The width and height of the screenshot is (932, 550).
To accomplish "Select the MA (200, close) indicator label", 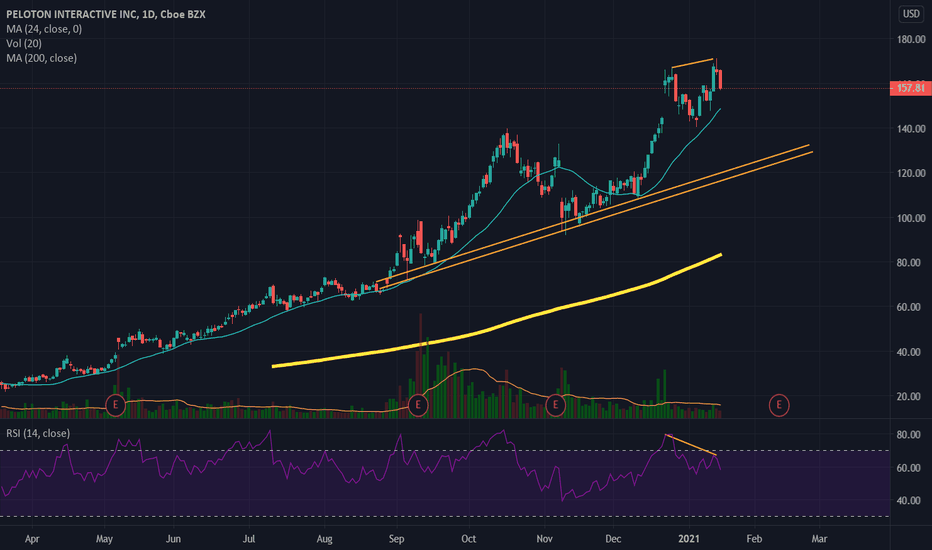I will 42,58.
